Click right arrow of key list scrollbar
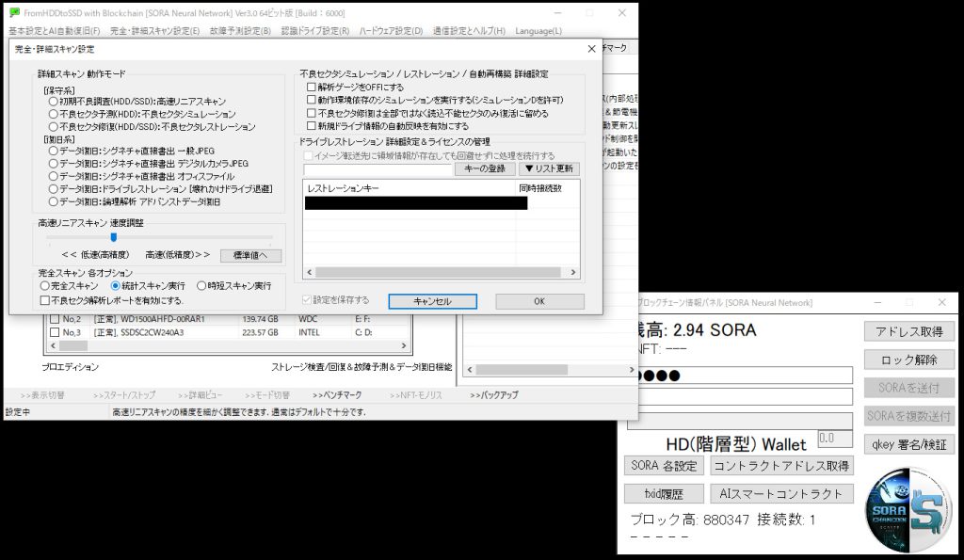Screen dimensions: 964x560 pyautogui.click(x=573, y=272)
